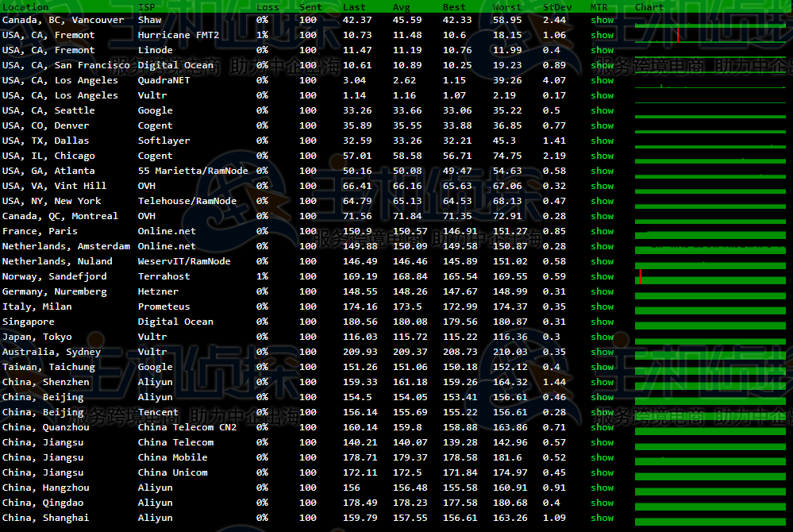Select the Loss column header
The image size is (793, 532).
click(x=268, y=7)
